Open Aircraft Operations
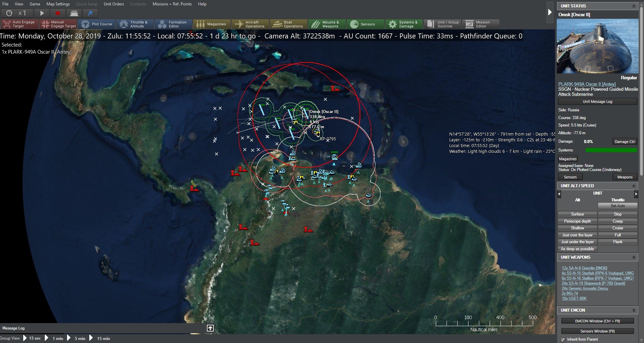This screenshot has height=343, width=644. [x=250, y=24]
